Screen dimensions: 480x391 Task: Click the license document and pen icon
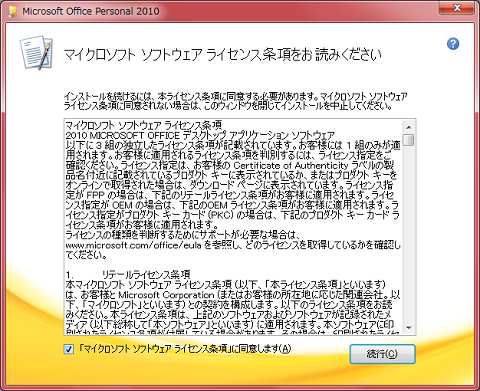[36, 52]
